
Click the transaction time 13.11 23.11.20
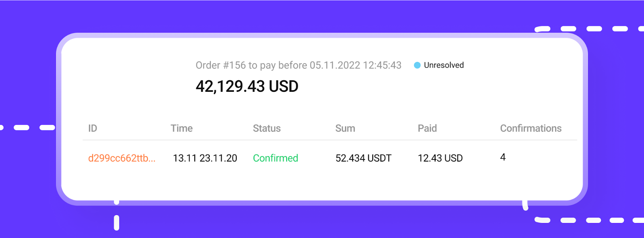pyautogui.click(x=205, y=158)
